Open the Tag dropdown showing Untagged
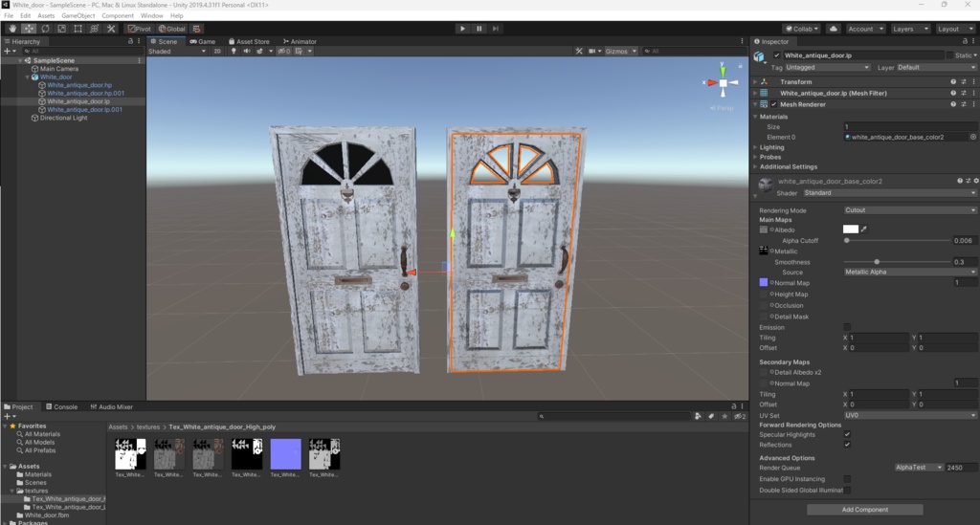 point(827,68)
